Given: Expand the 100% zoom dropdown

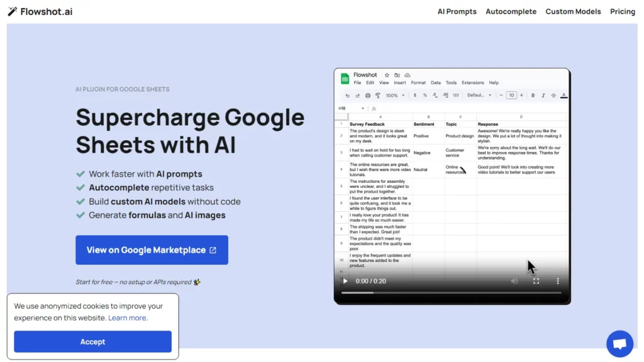Looking at the screenshot, I should tap(395, 96).
